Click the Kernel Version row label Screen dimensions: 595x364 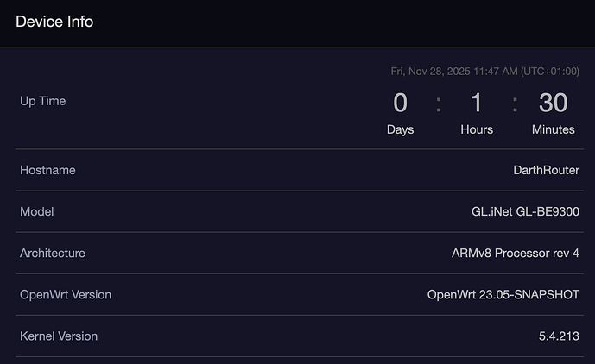click(x=59, y=336)
